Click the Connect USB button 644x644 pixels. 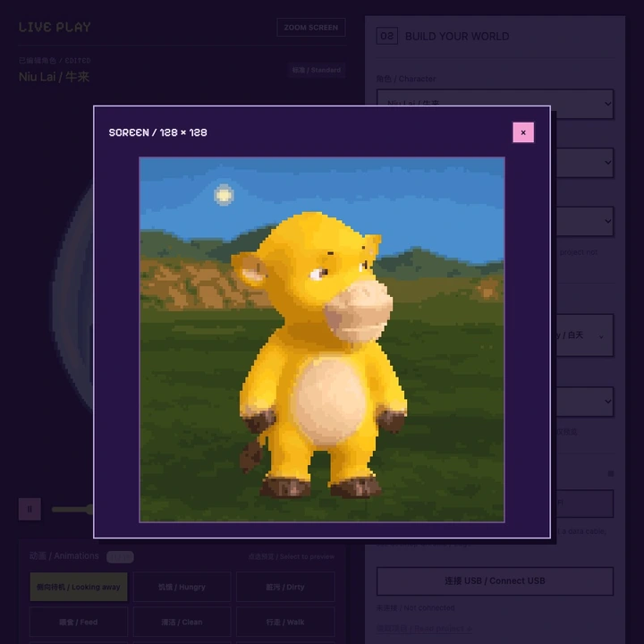pyautogui.click(x=495, y=580)
